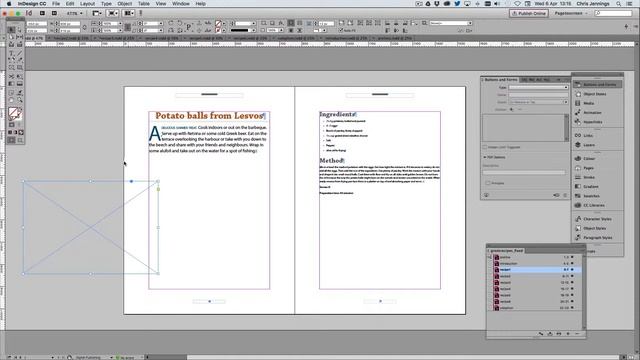This screenshot has height=360, width=640.
Task: Open the Type menu
Action: point(106,4)
